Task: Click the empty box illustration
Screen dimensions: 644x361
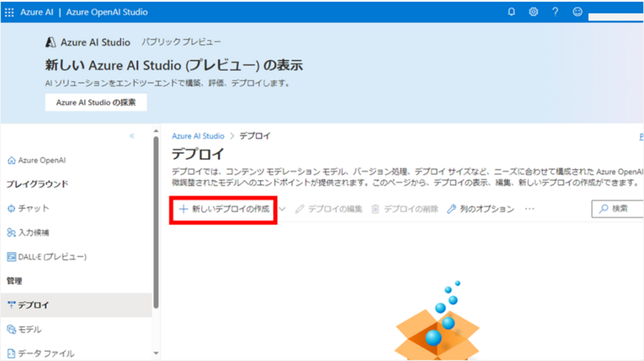Action: [x=436, y=320]
